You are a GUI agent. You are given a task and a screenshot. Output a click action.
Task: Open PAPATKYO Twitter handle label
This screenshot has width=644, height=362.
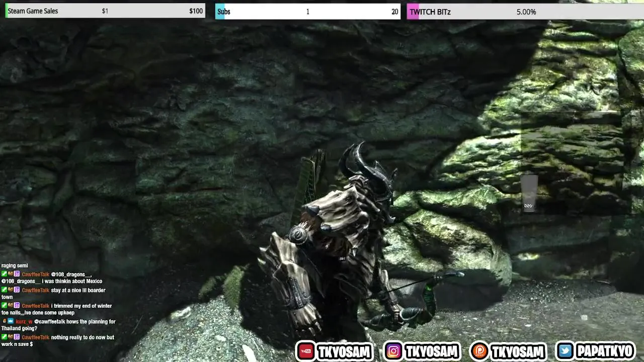point(604,351)
